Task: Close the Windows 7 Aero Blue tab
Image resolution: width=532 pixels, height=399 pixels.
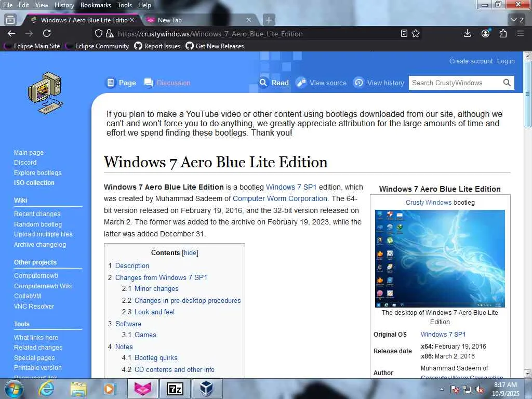Action: point(132,20)
